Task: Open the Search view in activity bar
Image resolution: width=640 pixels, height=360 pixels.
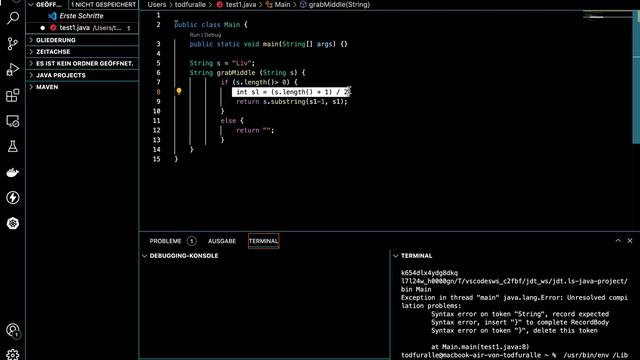Action: pyautogui.click(x=13, y=18)
